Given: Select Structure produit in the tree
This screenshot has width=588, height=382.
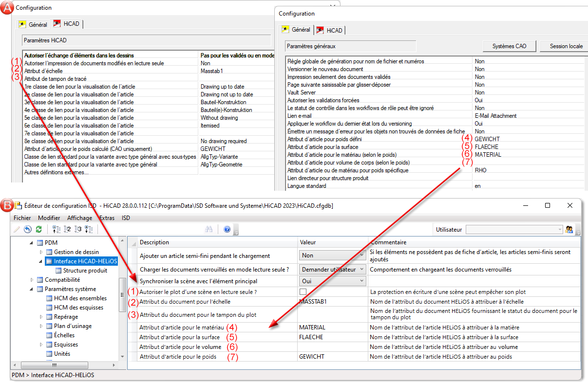Looking at the screenshot, I should coord(85,271).
